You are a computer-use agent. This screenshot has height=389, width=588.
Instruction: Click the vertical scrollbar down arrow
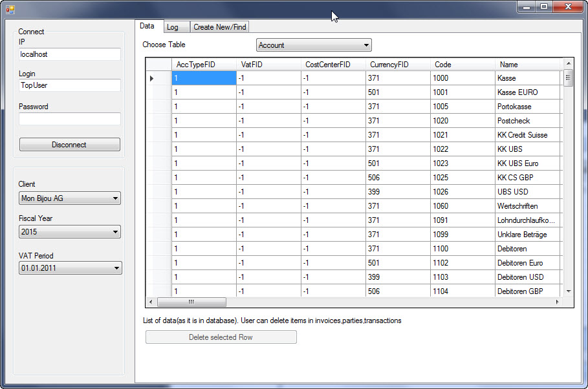click(569, 291)
